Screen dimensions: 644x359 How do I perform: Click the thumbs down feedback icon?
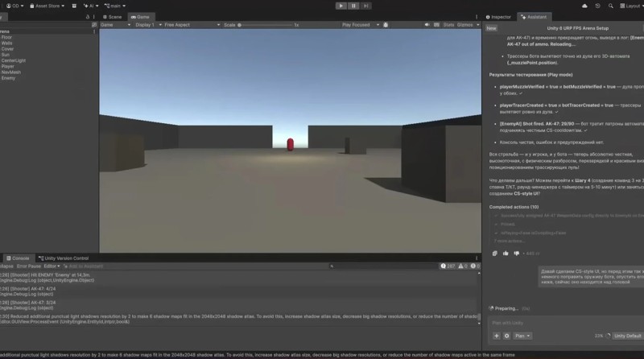[516, 254]
